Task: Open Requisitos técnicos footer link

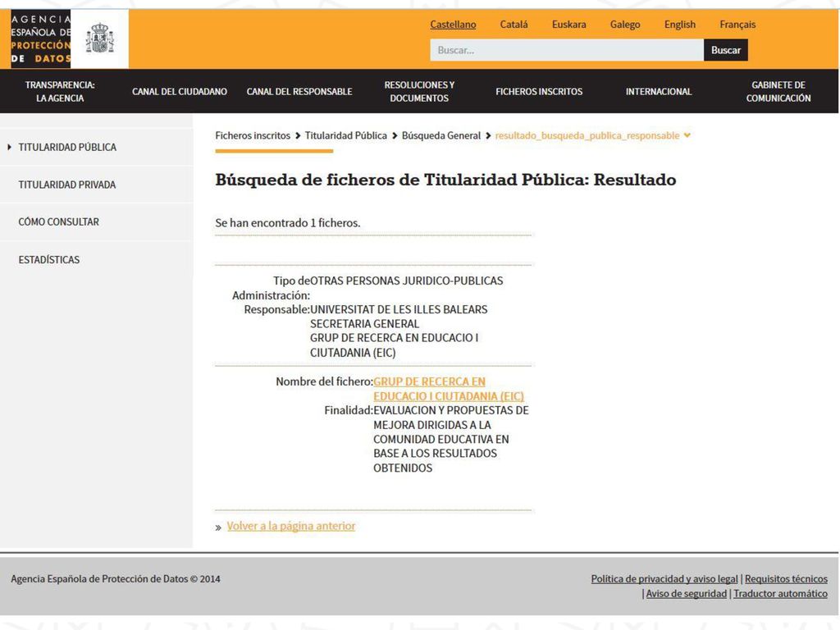Action: pos(786,579)
